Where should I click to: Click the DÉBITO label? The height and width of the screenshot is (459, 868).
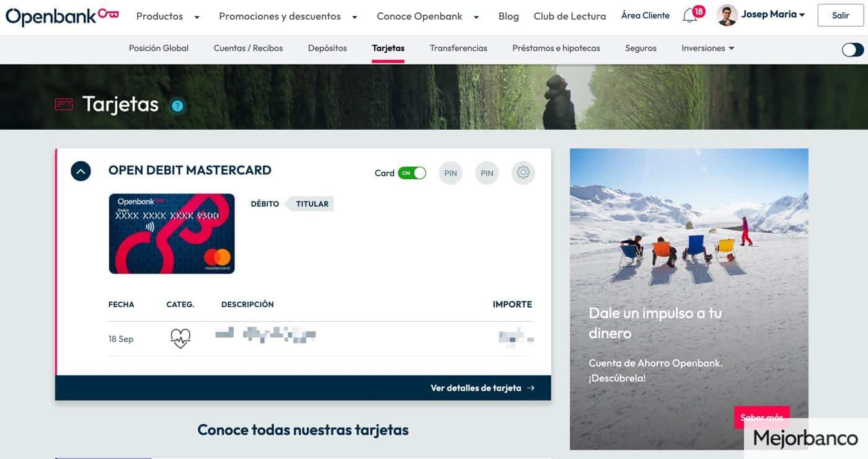pos(265,204)
